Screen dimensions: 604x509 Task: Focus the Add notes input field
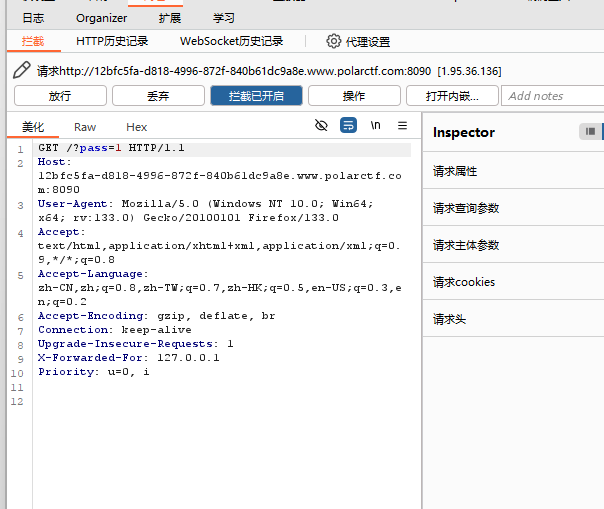click(552, 96)
